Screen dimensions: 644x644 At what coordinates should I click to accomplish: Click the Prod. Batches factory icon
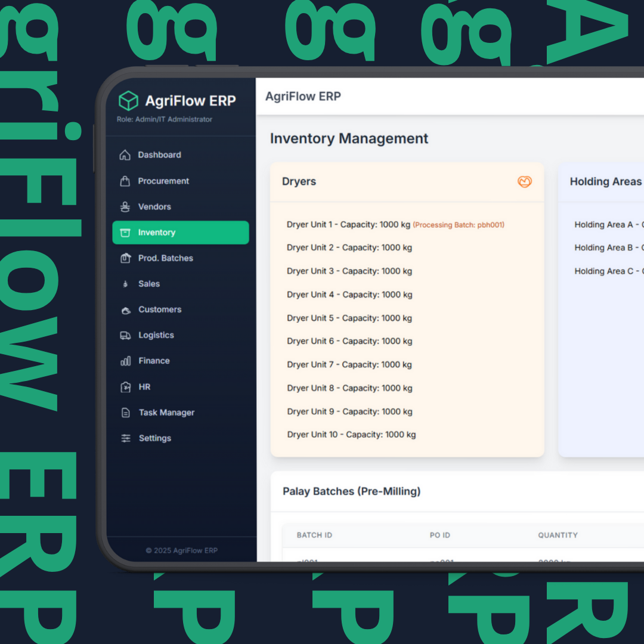click(125, 258)
